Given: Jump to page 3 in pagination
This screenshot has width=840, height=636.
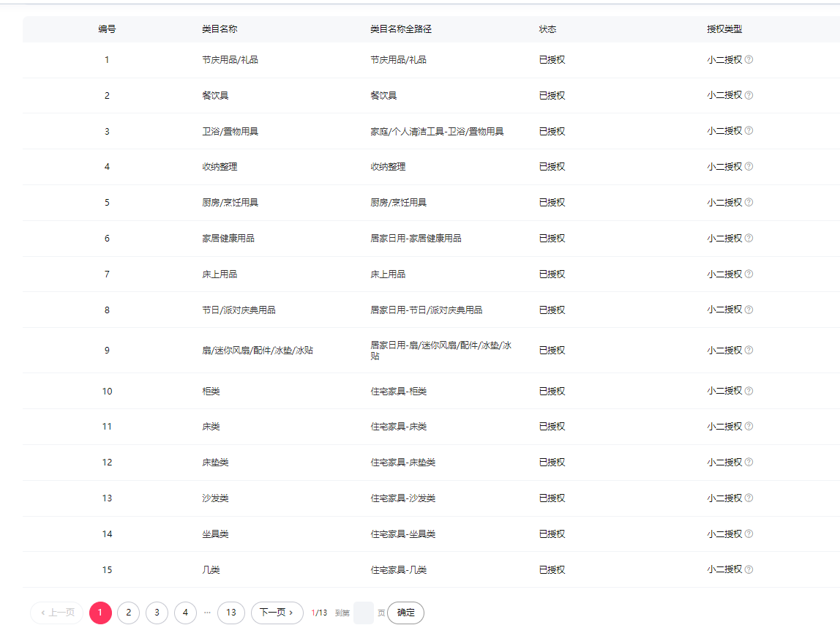Looking at the screenshot, I should point(157,613).
